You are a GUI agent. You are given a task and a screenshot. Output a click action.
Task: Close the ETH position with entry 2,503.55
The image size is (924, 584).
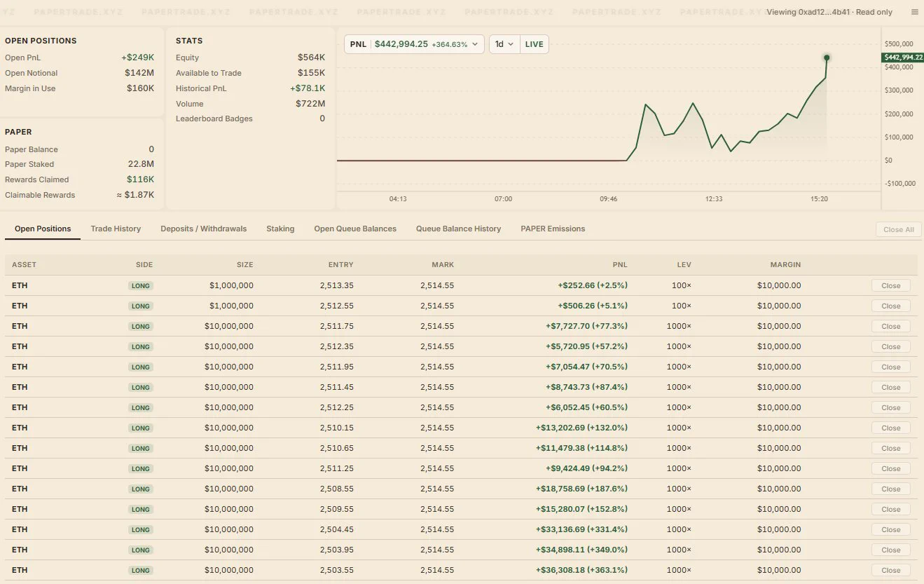891,570
